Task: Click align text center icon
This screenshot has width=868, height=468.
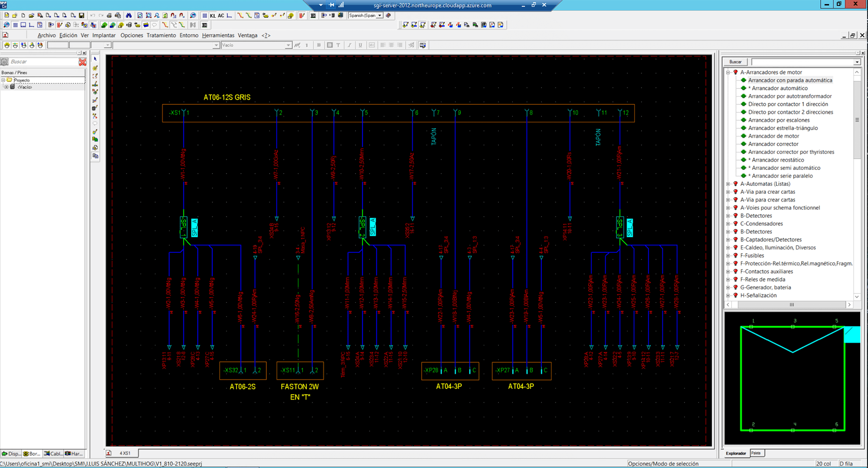Action: [391, 45]
